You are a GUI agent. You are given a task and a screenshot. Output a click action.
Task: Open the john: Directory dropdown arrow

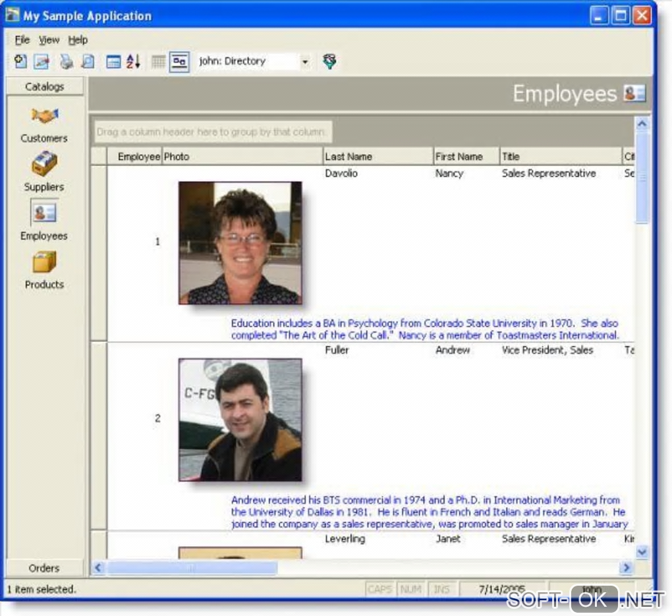coord(305,62)
